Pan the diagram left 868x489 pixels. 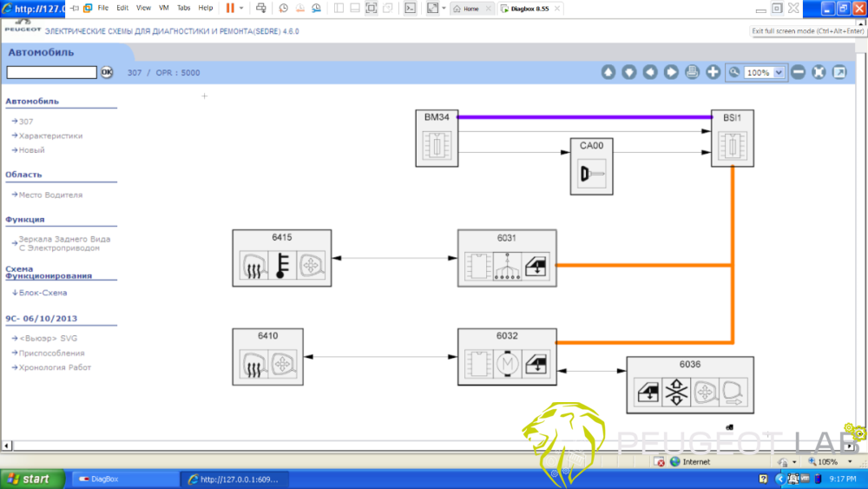tap(650, 72)
